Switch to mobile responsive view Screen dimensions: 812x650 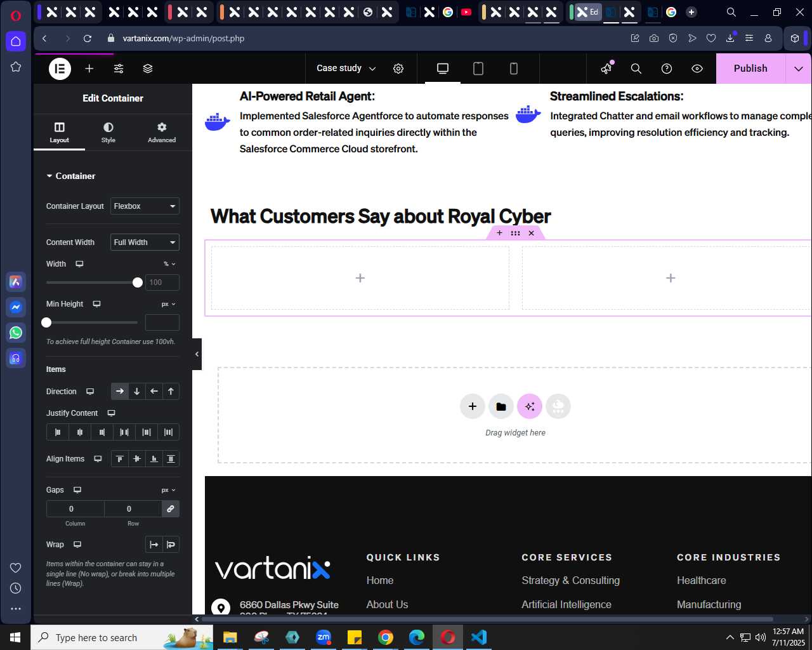click(x=514, y=69)
